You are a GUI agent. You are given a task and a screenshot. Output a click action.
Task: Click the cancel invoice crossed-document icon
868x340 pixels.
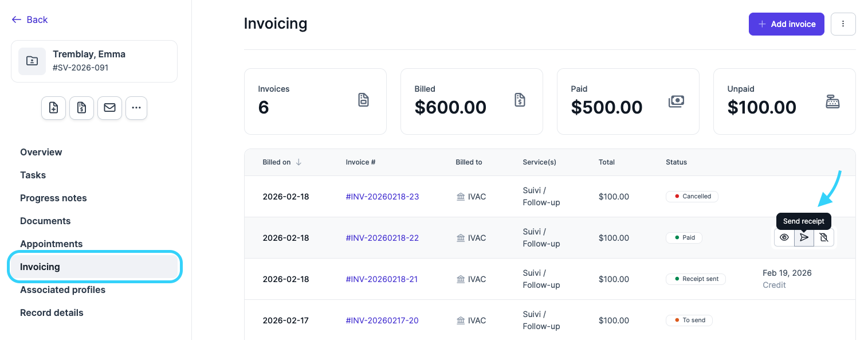click(824, 237)
